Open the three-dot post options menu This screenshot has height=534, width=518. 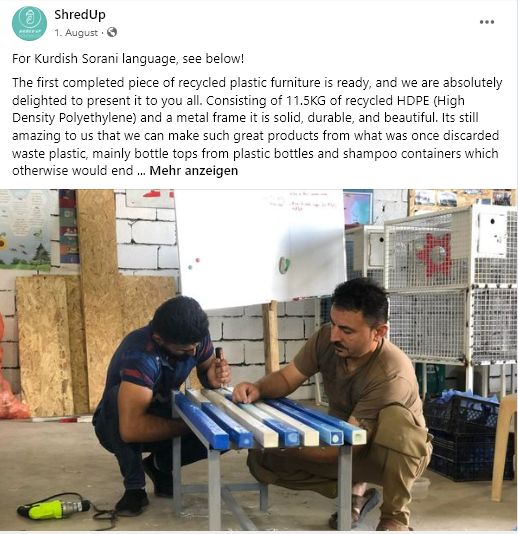tap(487, 22)
